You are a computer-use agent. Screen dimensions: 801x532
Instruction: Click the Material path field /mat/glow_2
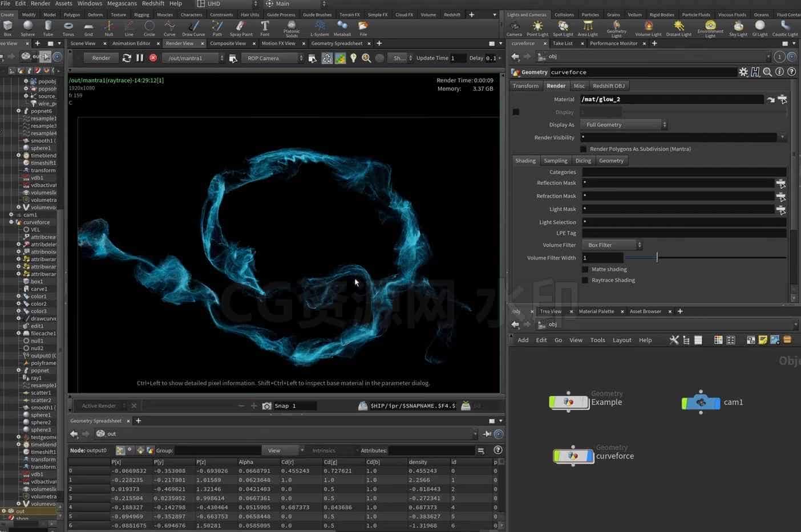tap(672, 99)
